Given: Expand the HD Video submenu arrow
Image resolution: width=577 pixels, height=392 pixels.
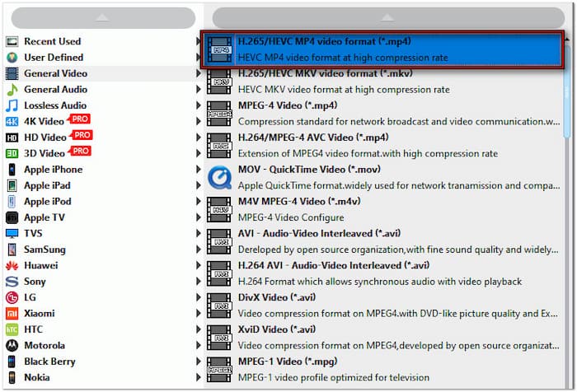Looking at the screenshot, I should coord(199,138).
